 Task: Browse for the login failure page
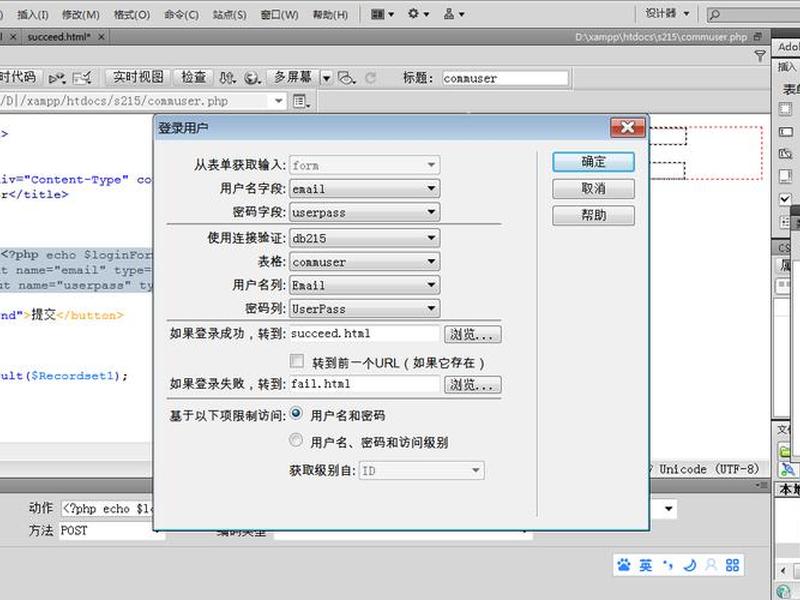point(472,384)
